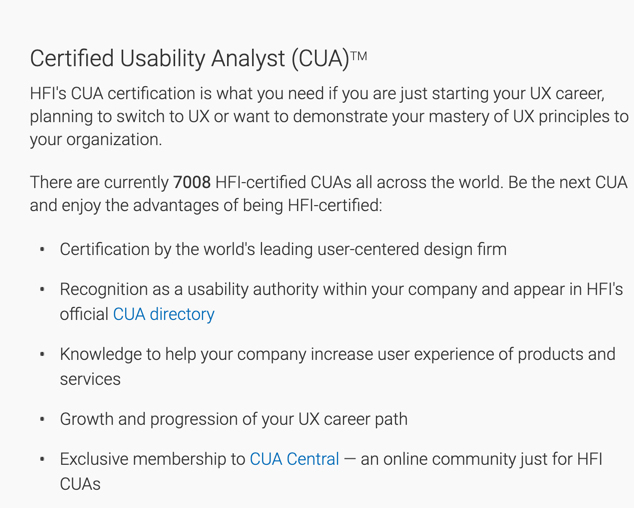
Task: Click the Certified Usability Analyst (CUA) heading
Action: pyautogui.click(x=189, y=58)
